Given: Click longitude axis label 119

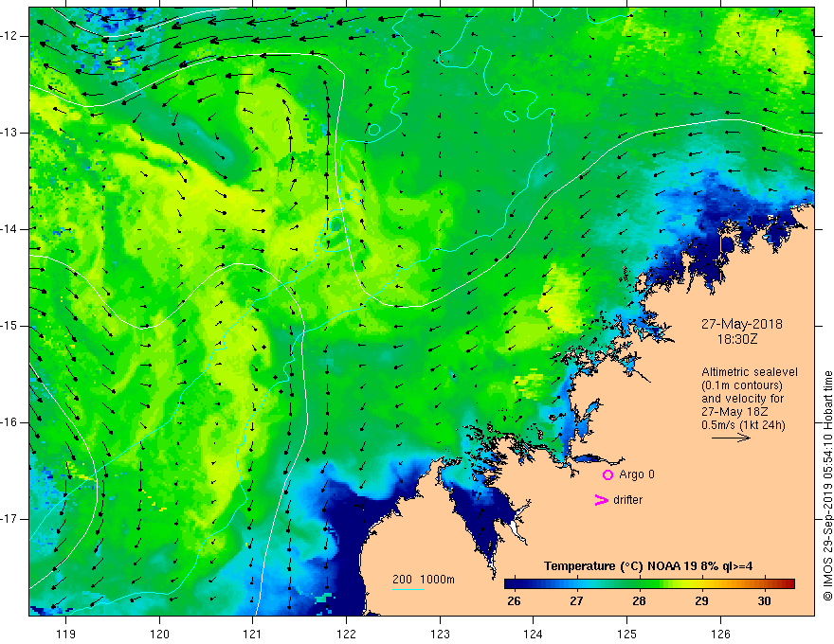Looking at the screenshot, I should (x=66, y=634).
